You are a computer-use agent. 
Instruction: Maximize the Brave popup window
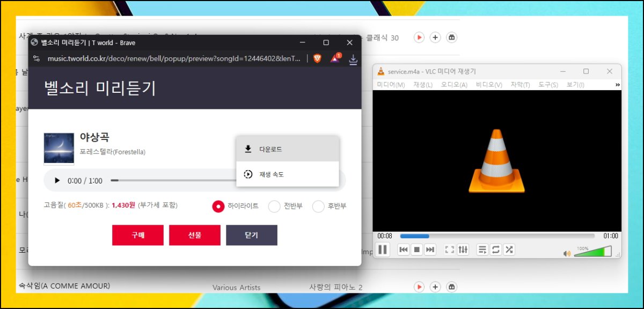(x=326, y=42)
